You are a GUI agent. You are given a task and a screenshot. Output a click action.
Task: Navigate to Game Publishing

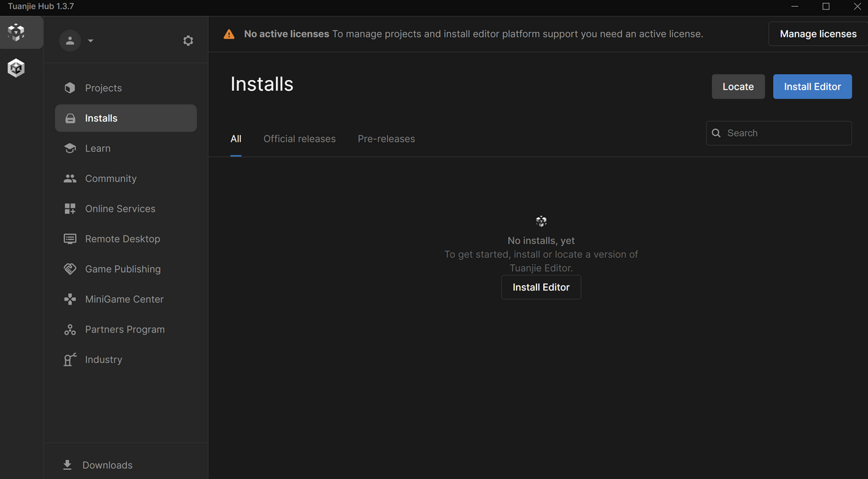[123, 269]
